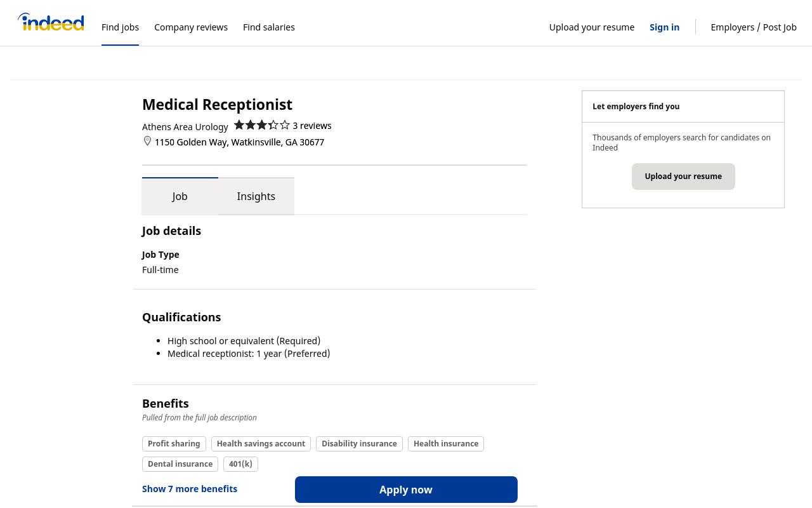Open the Indeed logo homepage
The width and height of the screenshot is (812, 508).
(x=51, y=22)
